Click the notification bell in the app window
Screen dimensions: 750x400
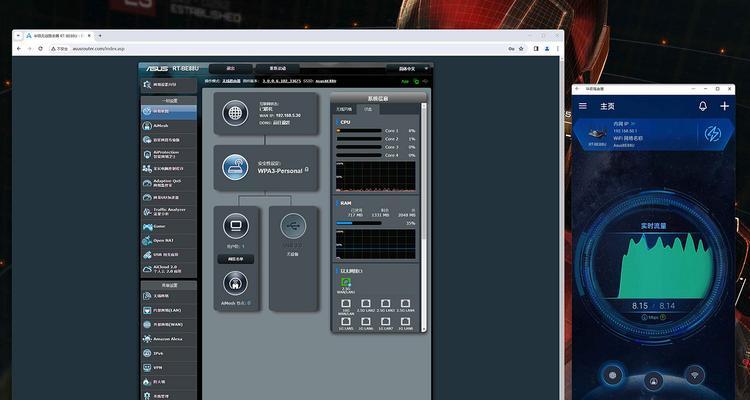(703, 106)
